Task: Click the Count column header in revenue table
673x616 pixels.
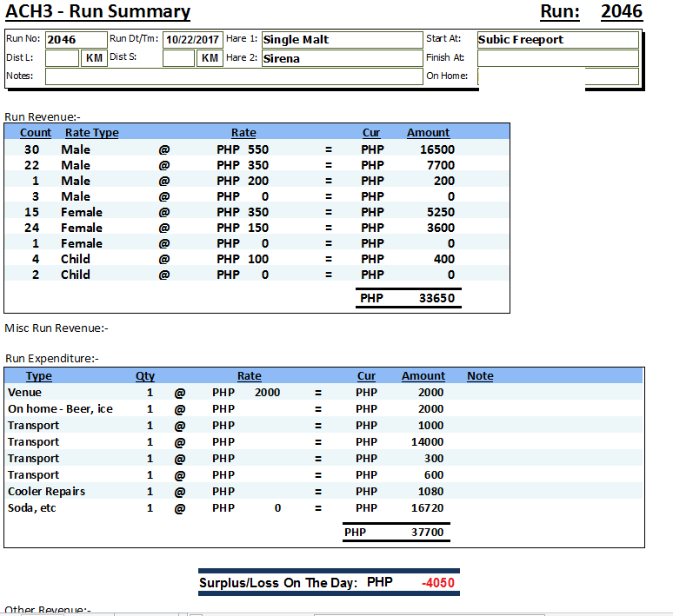Action: [x=36, y=133]
